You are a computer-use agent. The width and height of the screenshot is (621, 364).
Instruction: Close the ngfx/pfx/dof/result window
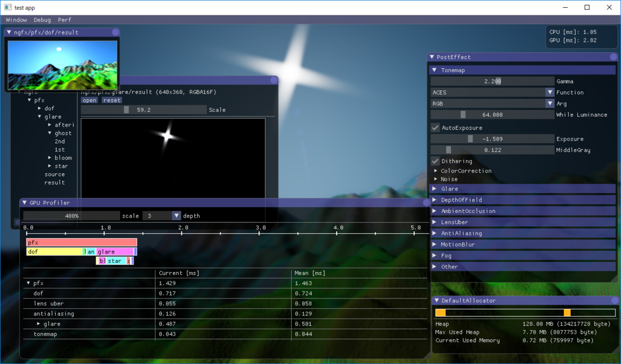(x=115, y=32)
